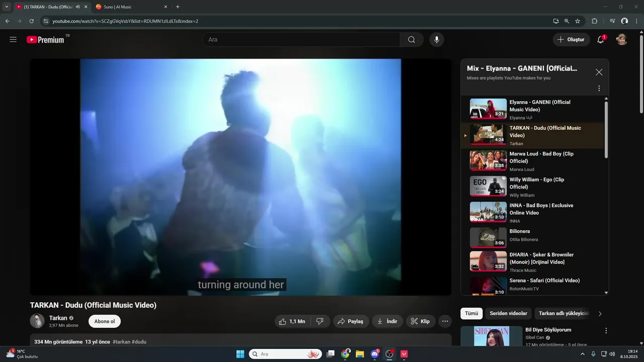The image size is (644, 362).
Task: Install app icon in address bar
Action: click(x=555, y=21)
